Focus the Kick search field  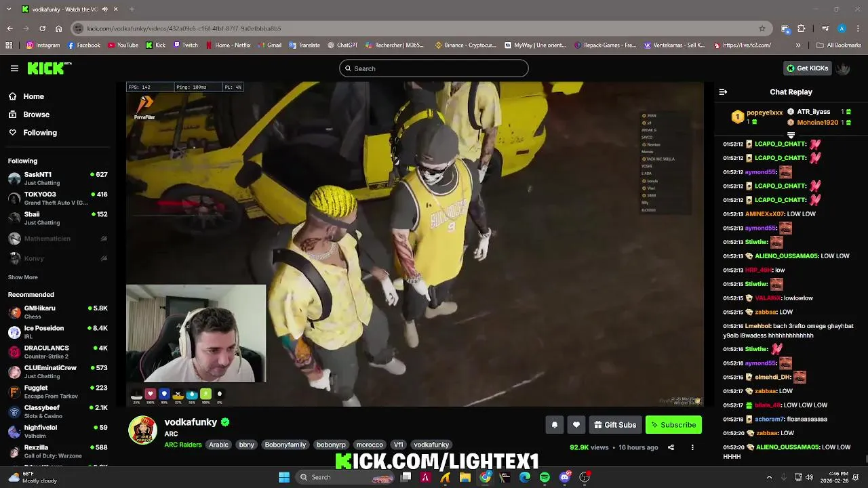tap(434, 68)
